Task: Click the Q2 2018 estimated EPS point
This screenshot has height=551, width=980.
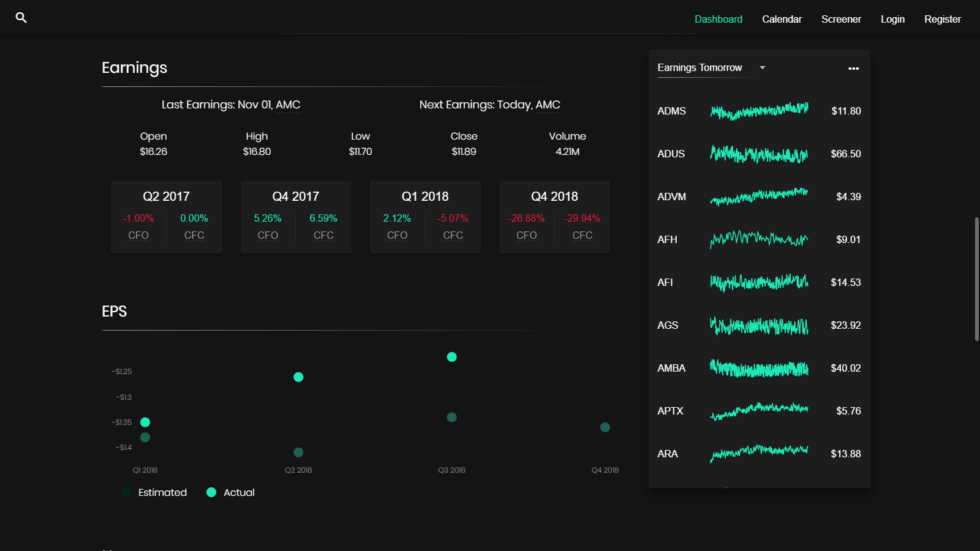Action: click(x=298, y=452)
